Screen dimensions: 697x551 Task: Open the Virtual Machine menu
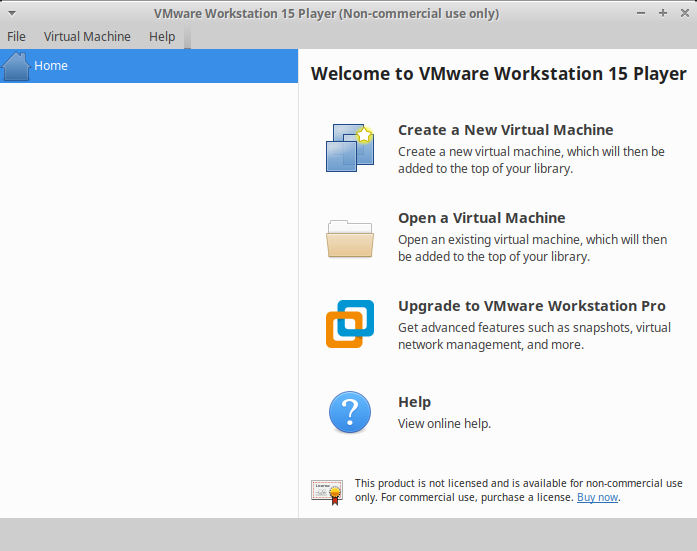tap(87, 36)
